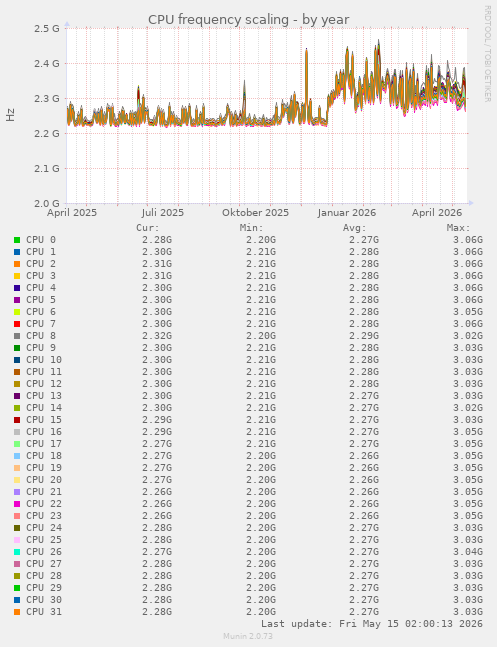
Task: Select the CPU 19 legend label
Action: coord(44,468)
